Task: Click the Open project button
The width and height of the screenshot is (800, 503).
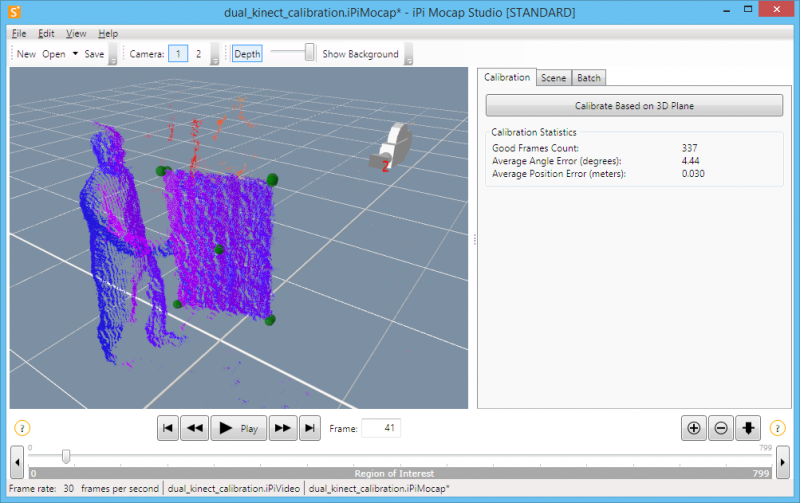Action: click(x=54, y=54)
